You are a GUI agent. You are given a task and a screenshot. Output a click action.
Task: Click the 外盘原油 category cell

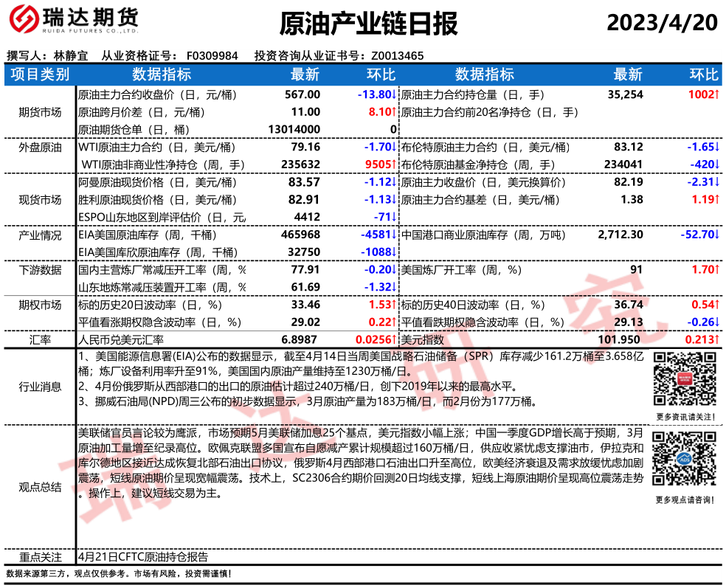coord(40,148)
